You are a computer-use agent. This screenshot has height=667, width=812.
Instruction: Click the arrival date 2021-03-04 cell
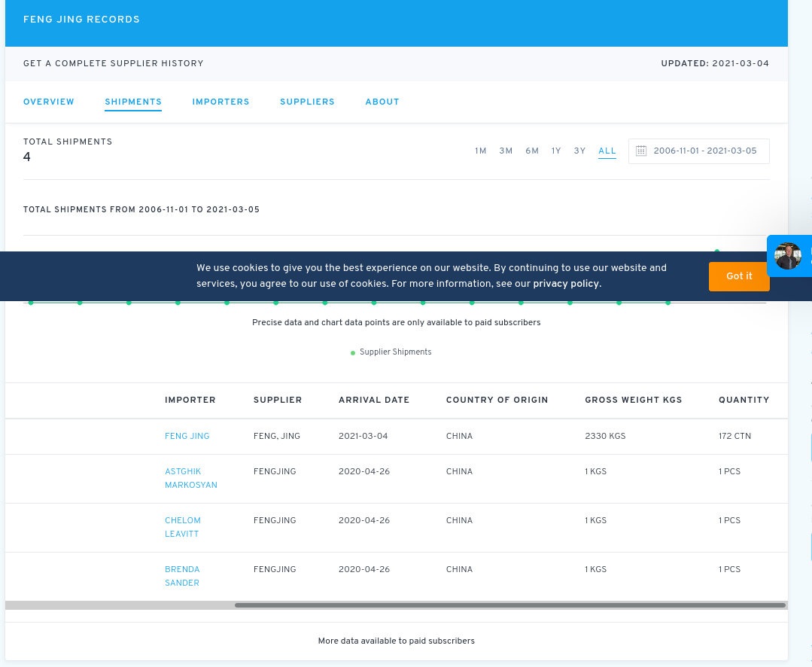coord(363,436)
